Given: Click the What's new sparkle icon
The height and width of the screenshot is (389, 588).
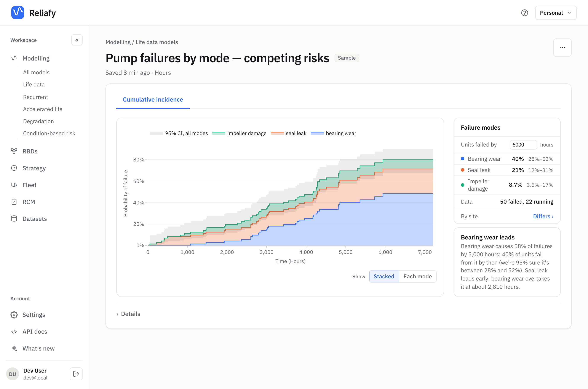Looking at the screenshot, I should pos(14,348).
